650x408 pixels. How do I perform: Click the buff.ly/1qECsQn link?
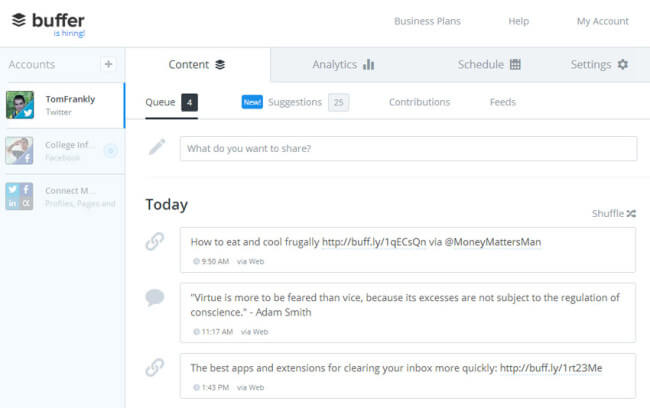pos(374,242)
